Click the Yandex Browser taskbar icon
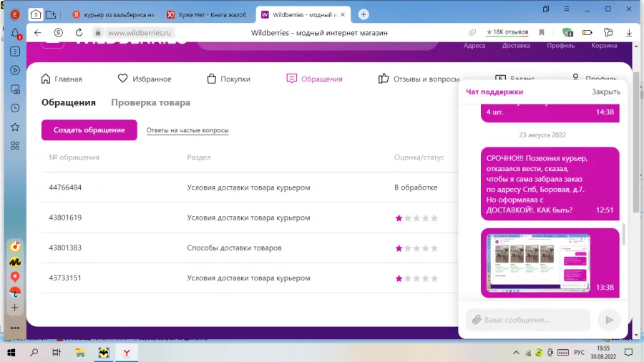The width and height of the screenshot is (644, 362). pos(127,353)
